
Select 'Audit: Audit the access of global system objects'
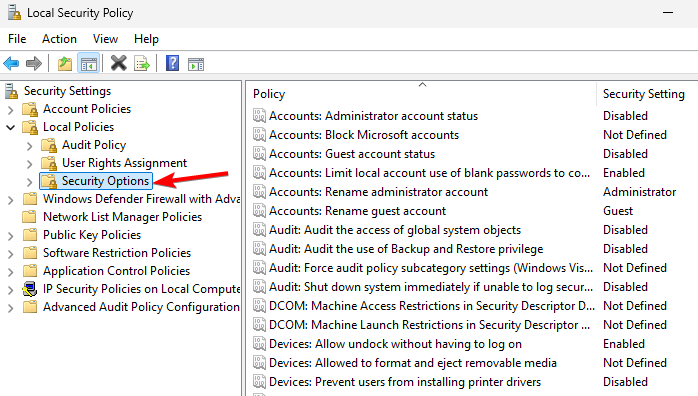coord(395,230)
